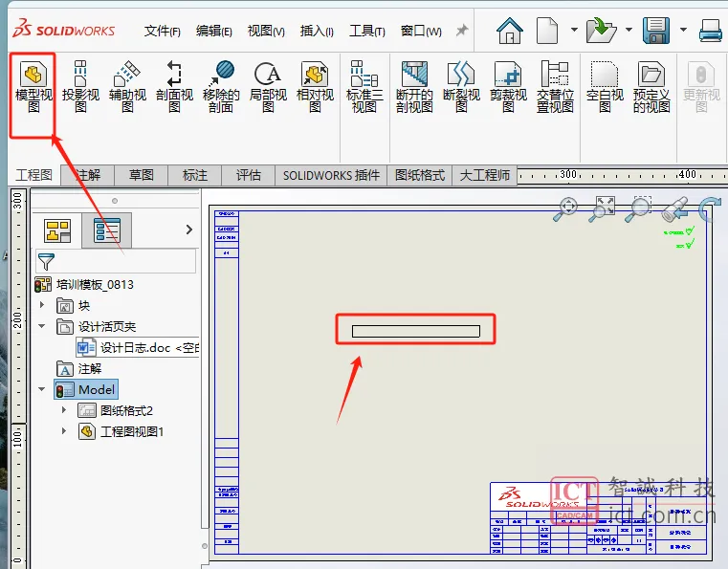This screenshot has height=569, width=728.
Task: Open the PropertyManager tab icon
Action: coord(107,230)
